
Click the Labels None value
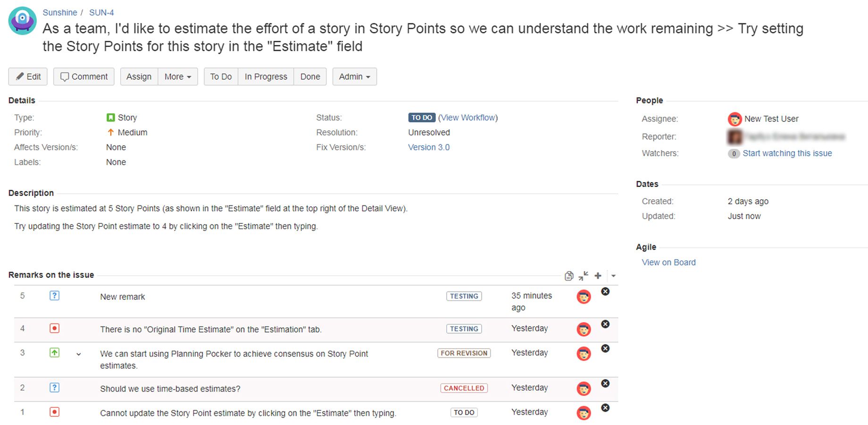(x=116, y=162)
